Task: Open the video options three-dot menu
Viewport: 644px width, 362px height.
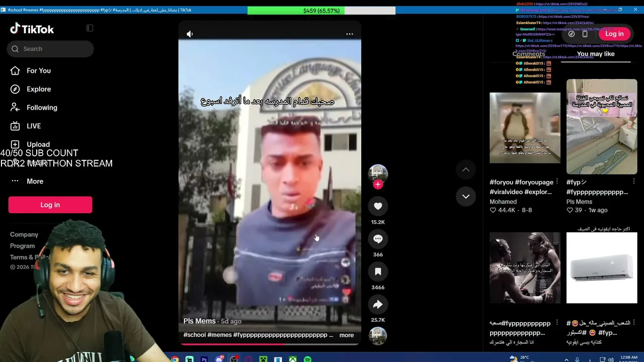Action: coord(350,34)
